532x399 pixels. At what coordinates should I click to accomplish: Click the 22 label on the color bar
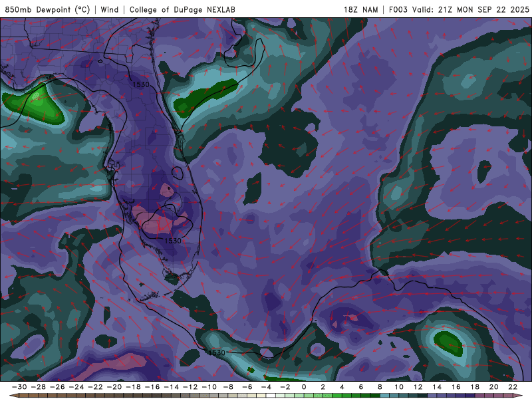point(513,387)
